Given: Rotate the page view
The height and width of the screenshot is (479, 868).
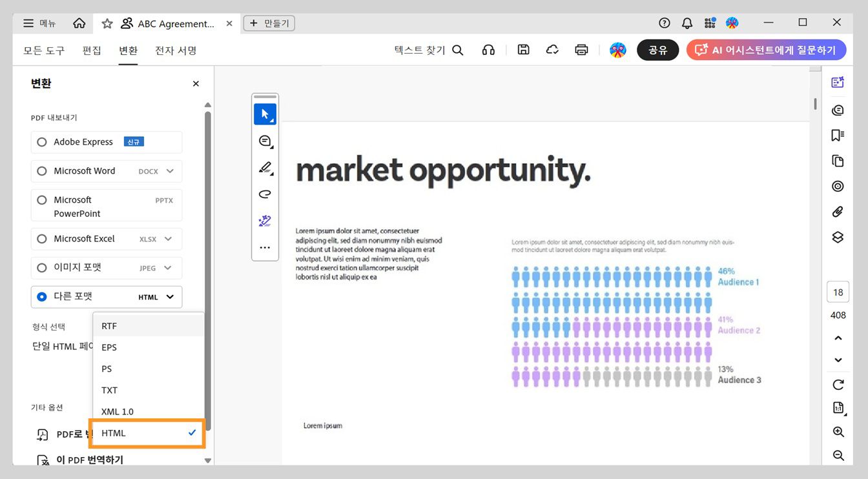Looking at the screenshot, I should coord(838,385).
